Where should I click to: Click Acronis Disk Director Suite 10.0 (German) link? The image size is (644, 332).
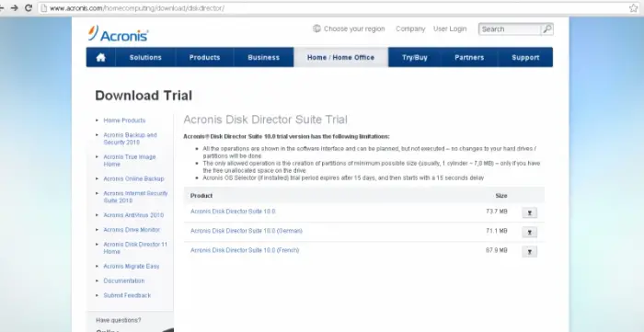247,231
